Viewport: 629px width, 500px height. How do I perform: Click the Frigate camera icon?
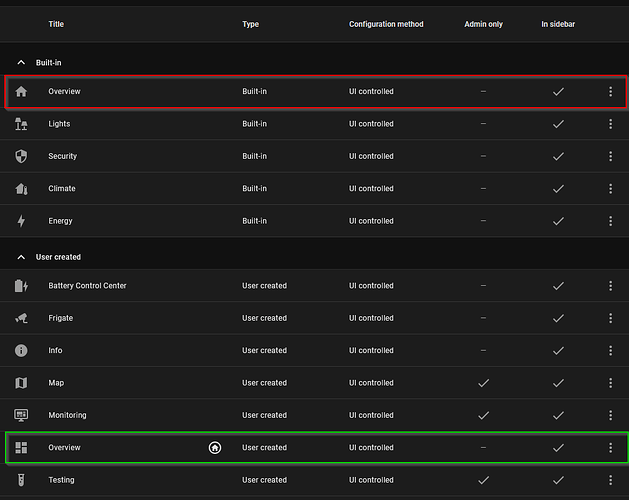pos(21,318)
